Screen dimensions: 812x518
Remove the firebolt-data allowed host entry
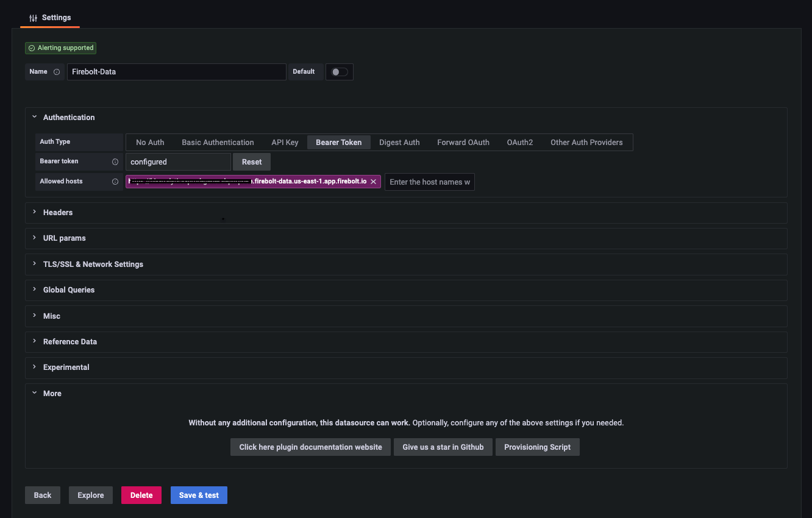[x=374, y=181]
